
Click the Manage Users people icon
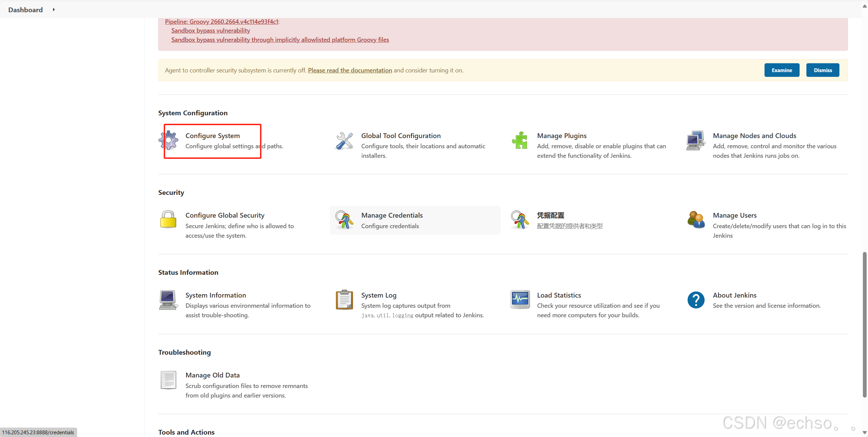click(x=696, y=220)
